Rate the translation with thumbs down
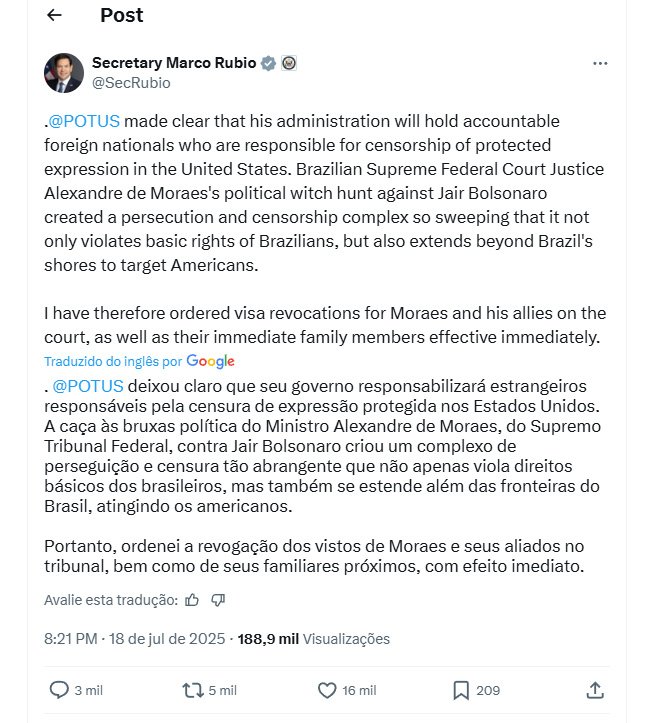 (x=218, y=600)
